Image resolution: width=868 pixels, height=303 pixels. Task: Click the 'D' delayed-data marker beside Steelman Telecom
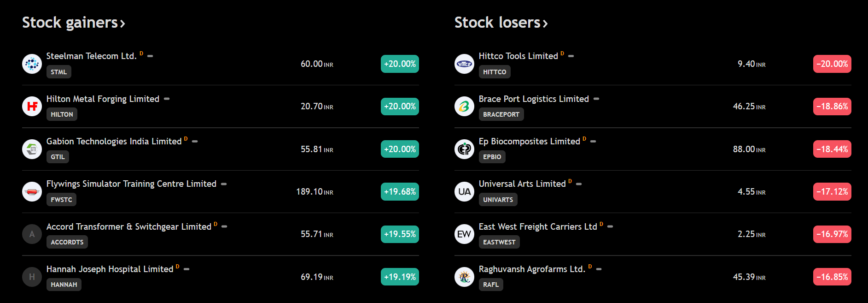click(141, 53)
